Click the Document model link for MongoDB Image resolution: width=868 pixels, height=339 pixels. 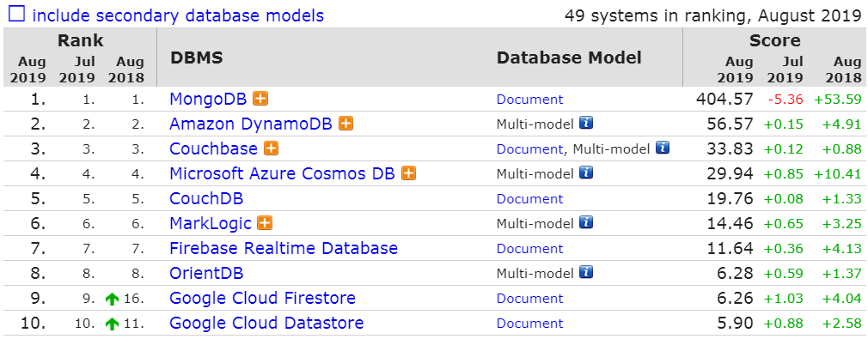coord(529,100)
